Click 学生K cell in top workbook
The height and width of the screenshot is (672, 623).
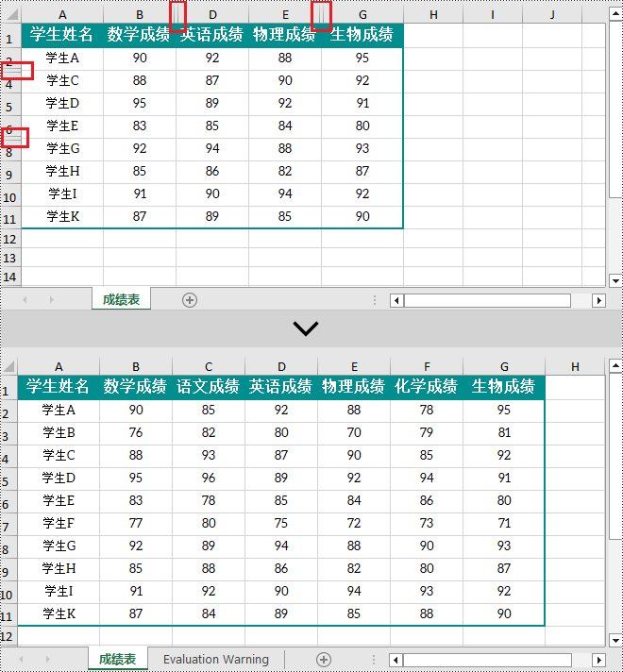(x=62, y=216)
